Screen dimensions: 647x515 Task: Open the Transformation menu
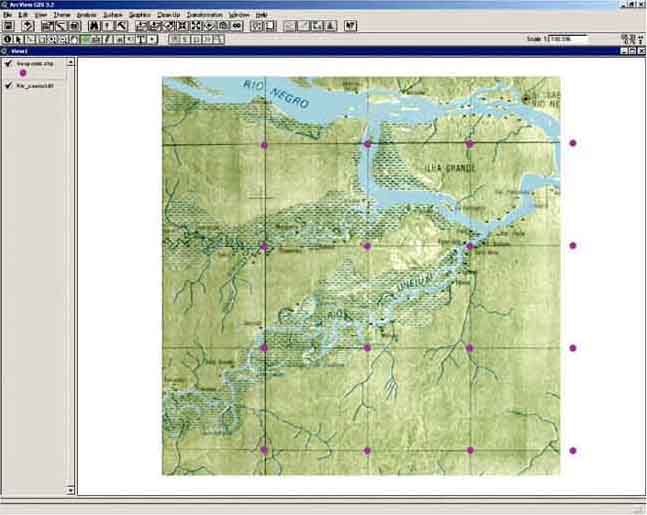pyautogui.click(x=203, y=15)
